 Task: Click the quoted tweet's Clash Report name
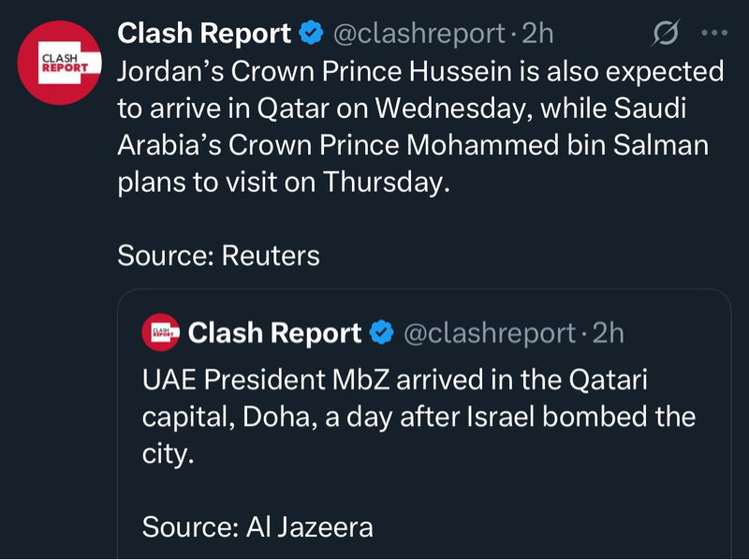(274, 332)
